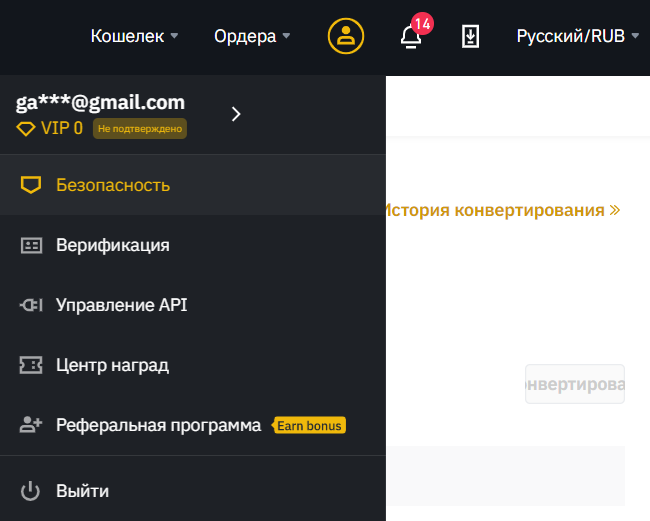Click the Не подтверждено status badge
650x521 pixels.
point(140,129)
